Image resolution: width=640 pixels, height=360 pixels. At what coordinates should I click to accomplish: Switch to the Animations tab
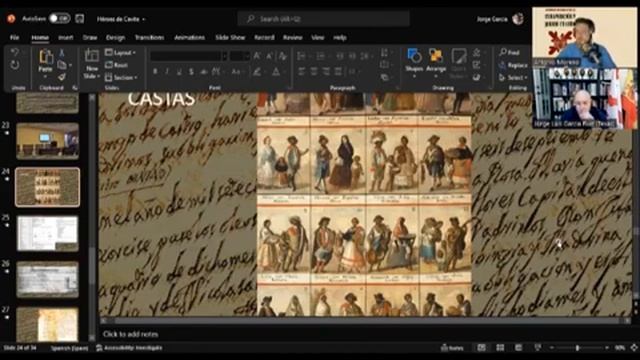coord(189,38)
